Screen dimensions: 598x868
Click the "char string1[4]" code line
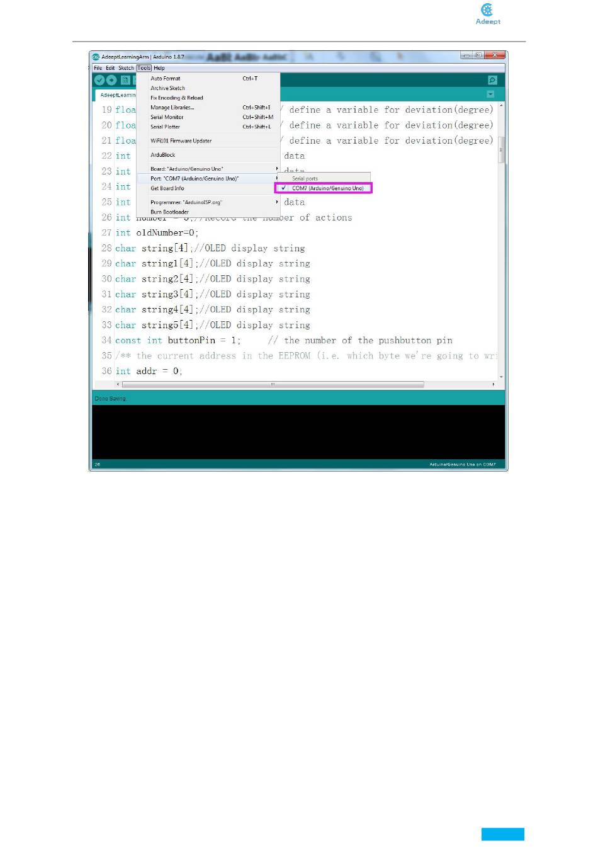click(x=213, y=263)
